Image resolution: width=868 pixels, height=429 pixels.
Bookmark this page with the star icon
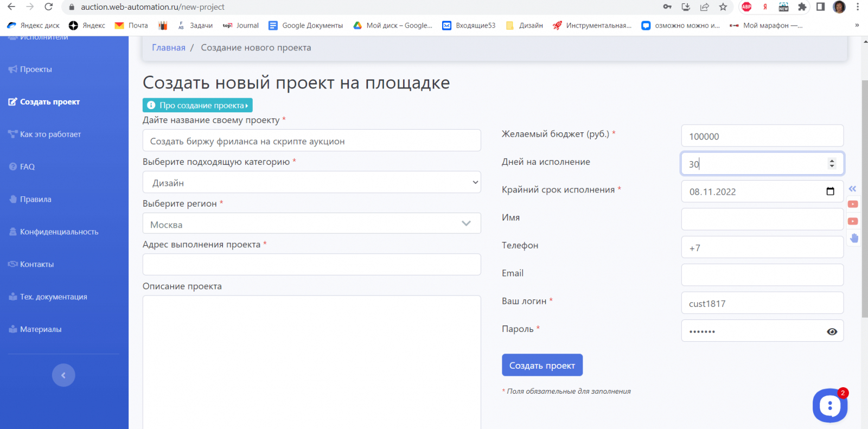tap(723, 7)
